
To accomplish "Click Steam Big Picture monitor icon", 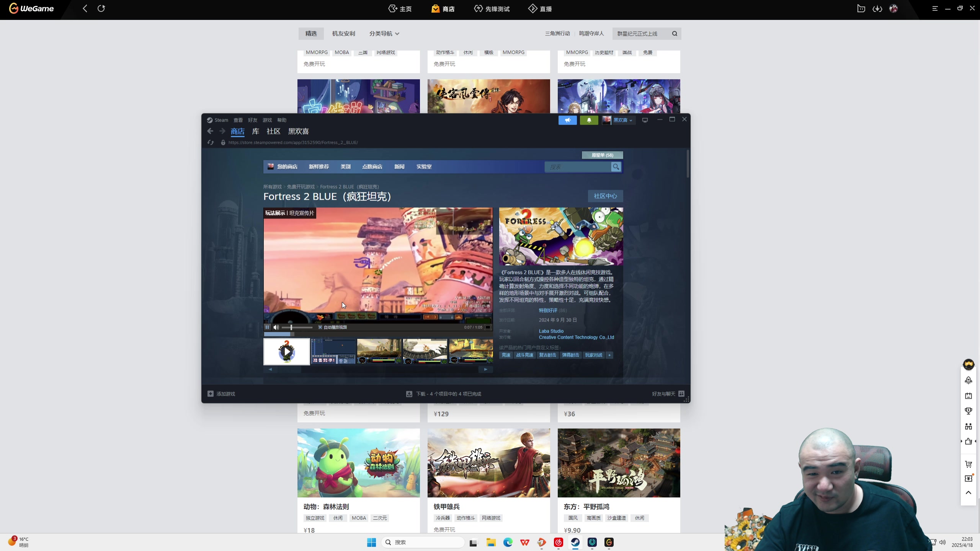I will [645, 120].
